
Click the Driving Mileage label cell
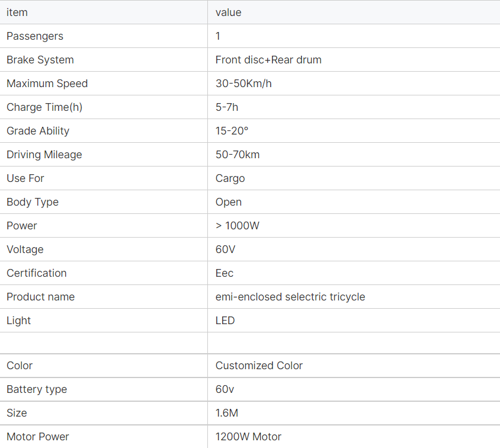[44, 155]
